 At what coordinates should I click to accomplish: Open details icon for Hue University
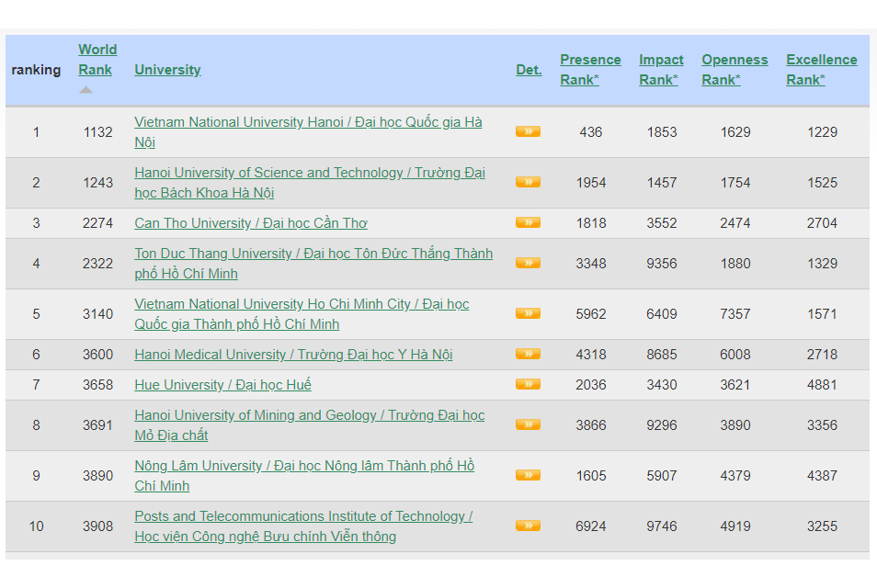click(x=528, y=384)
